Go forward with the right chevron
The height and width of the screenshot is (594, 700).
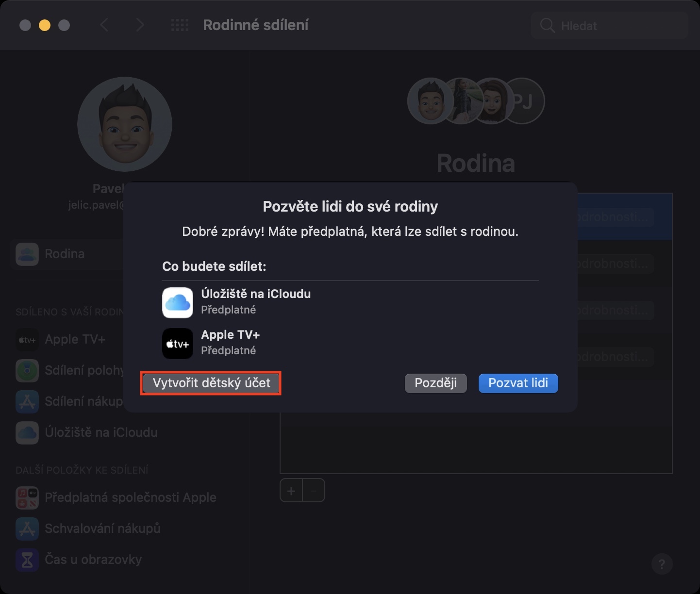pos(140,25)
